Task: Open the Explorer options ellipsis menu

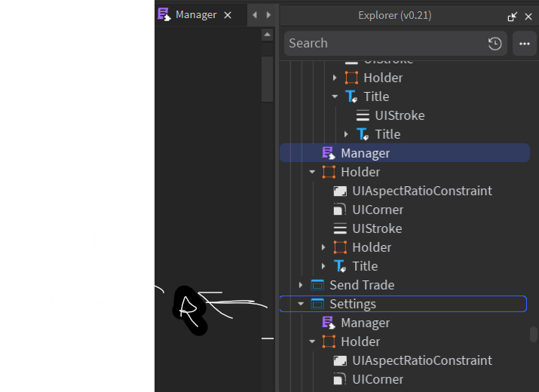Action: click(x=525, y=44)
